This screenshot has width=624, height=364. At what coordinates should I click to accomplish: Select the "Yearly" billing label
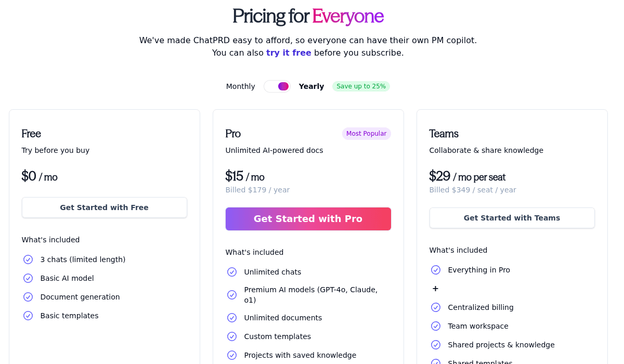click(x=311, y=86)
